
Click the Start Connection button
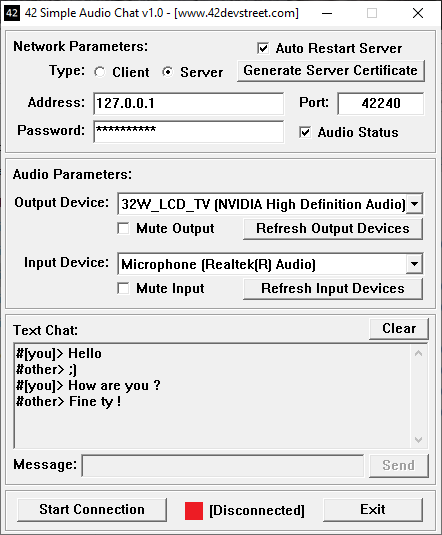[92, 510]
